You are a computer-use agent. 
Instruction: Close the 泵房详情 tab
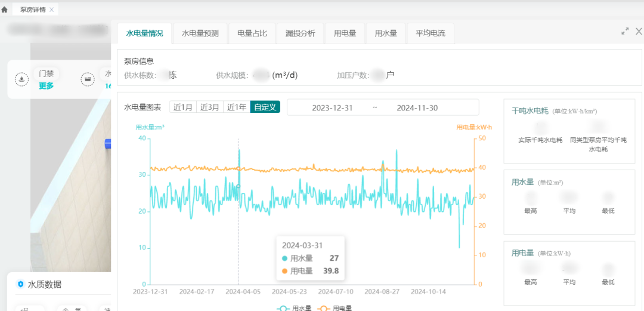click(x=51, y=10)
